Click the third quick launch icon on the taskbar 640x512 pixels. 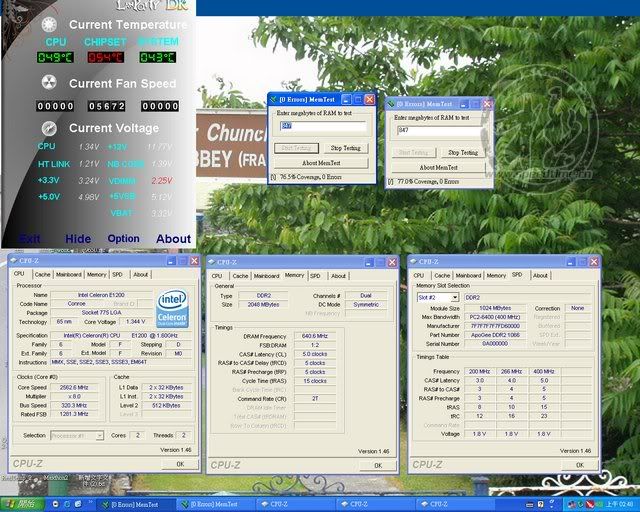click(78, 504)
